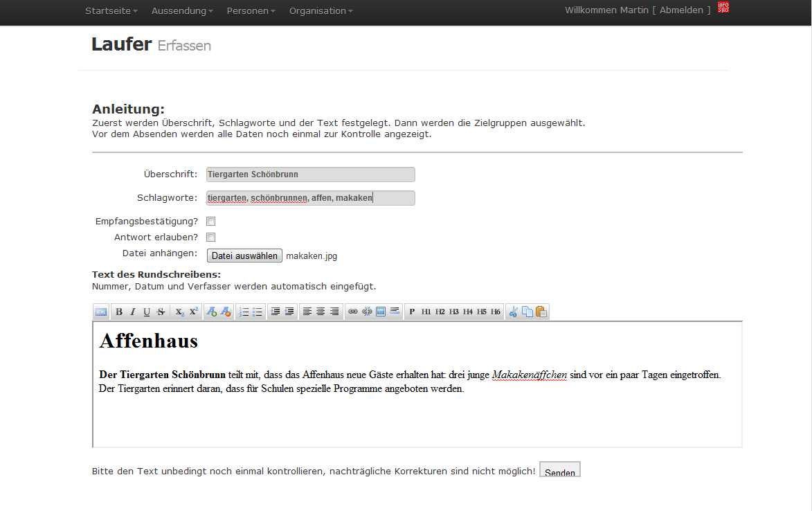Open the Personen dropdown
The height and width of the screenshot is (511, 812).
pos(251,11)
